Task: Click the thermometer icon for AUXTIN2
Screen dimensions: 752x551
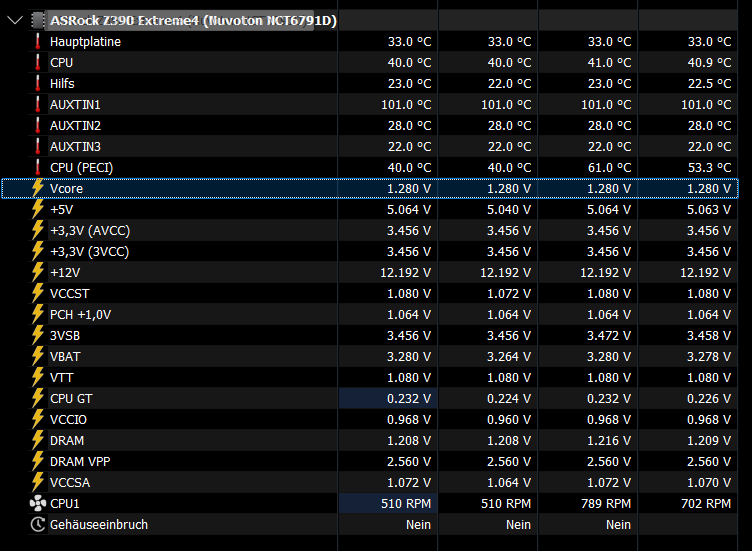Action: (x=38, y=126)
